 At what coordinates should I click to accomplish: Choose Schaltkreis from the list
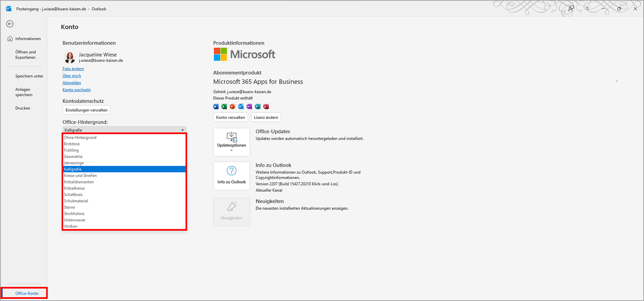125,195
